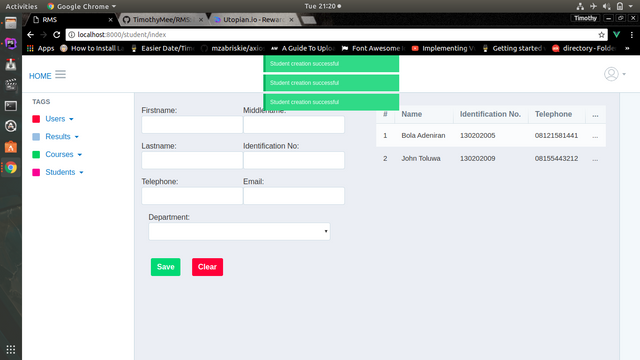Bookmark page with the star icon
Screen dimensions: 640x360
[x=601, y=35]
